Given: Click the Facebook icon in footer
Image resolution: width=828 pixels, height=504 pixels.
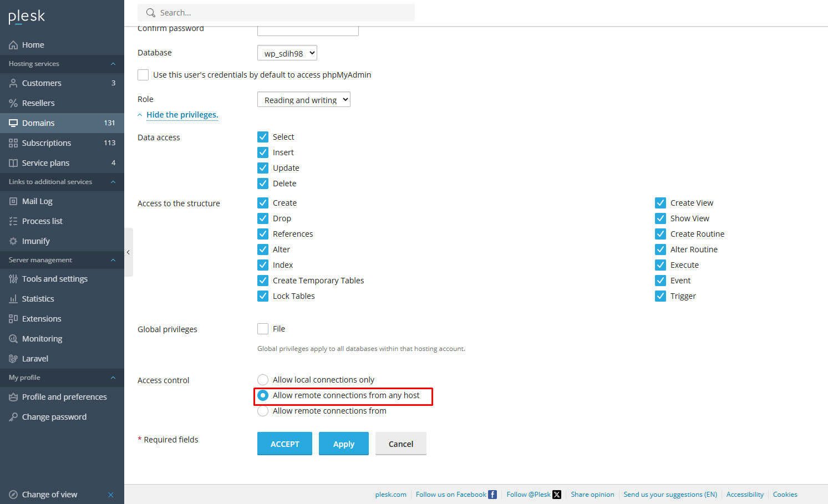Looking at the screenshot, I should (x=492, y=495).
